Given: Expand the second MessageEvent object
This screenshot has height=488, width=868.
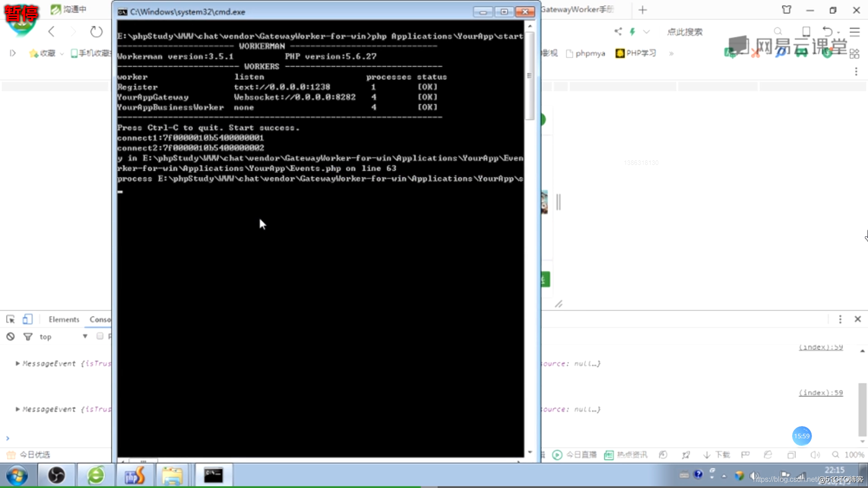Looking at the screenshot, I should (x=17, y=409).
